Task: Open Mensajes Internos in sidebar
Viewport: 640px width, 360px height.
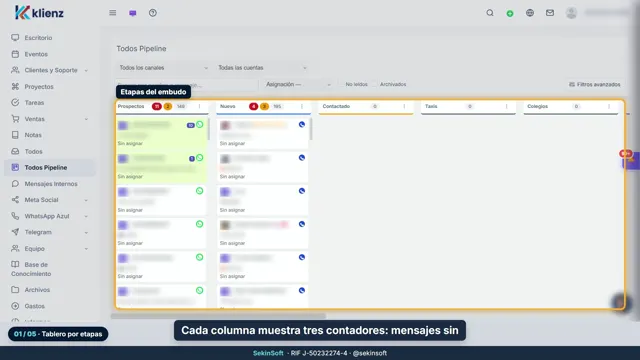Action: [50, 184]
